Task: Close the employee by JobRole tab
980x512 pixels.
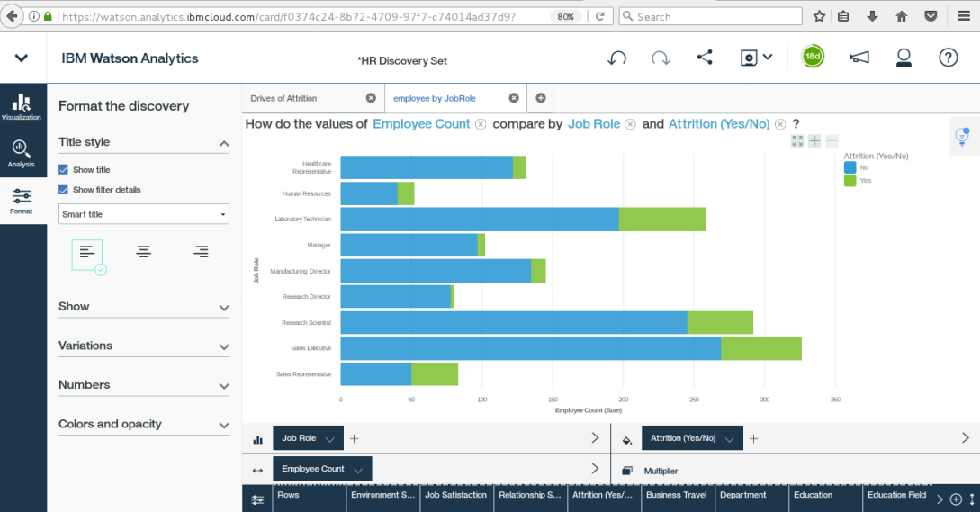Action: click(514, 98)
